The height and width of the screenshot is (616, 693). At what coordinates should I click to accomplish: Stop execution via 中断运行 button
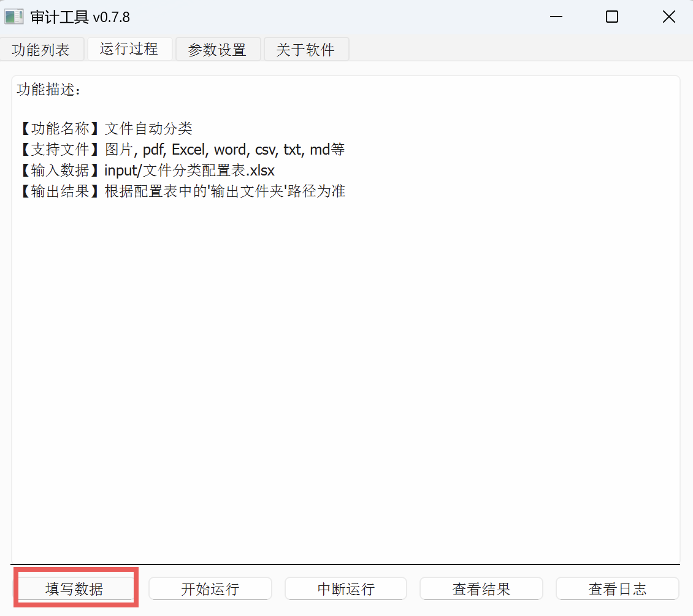pos(346,588)
